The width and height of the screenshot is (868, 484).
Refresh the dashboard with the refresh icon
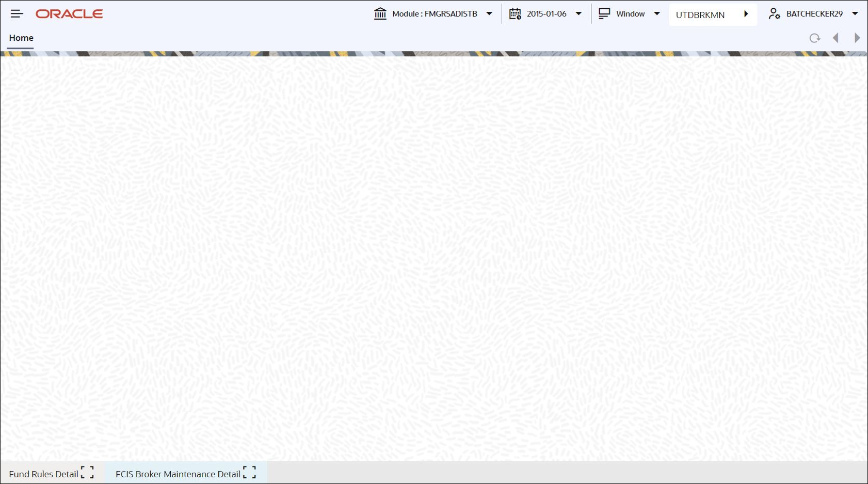(x=814, y=38)
